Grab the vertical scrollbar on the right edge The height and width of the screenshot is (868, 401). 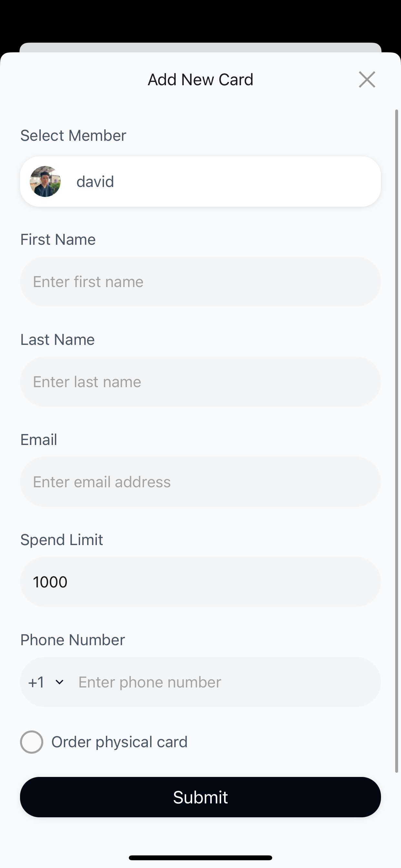(396, 441)
